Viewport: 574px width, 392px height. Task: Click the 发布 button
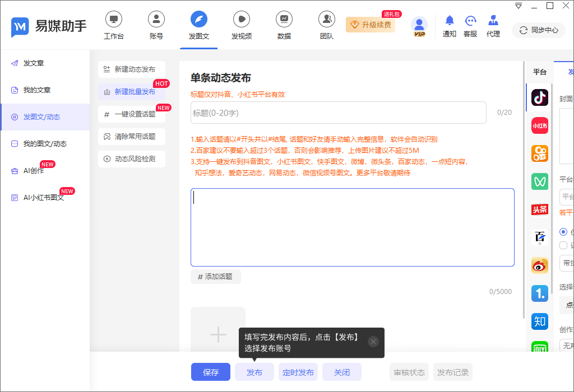pos(254,372)
